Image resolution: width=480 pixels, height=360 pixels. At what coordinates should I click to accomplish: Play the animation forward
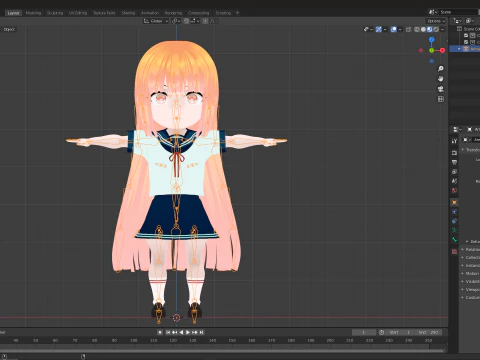188,332
